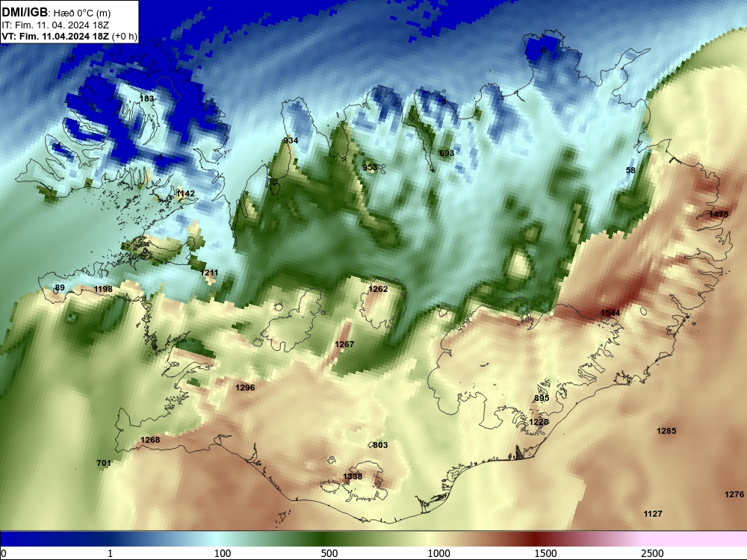Viewport: 747px width, 560px height.
Task: Click the 2500 label on color scale
Action: pyautogui.click(x=652, y=553)
